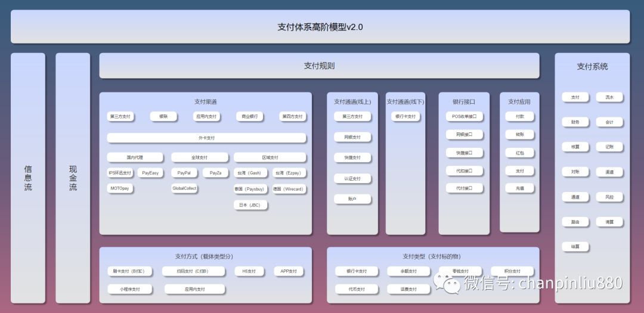Click the 付款 box under 支付应用
644x313 pixels.
[x=519, y=116]
